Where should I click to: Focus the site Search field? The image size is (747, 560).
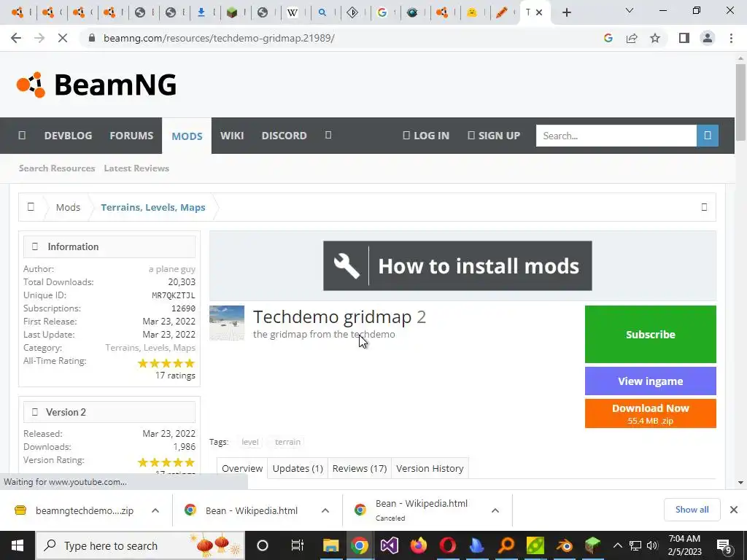click(x=616, y=136)
